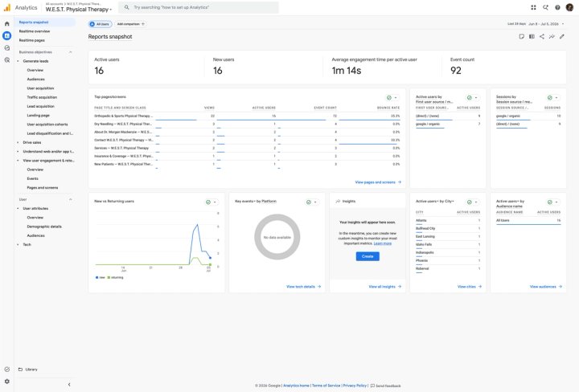
Task: Open Realtime pages report
Action: [31, 40]
